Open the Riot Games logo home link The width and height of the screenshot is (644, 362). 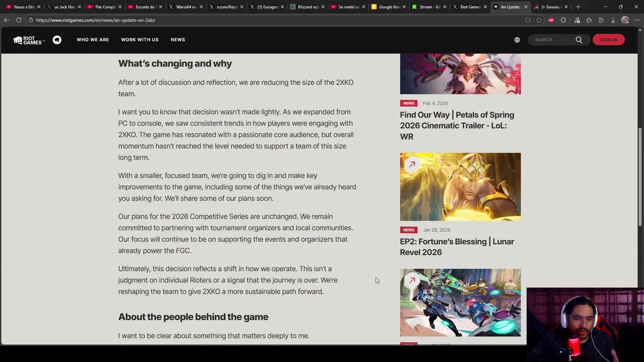(27, 40)
